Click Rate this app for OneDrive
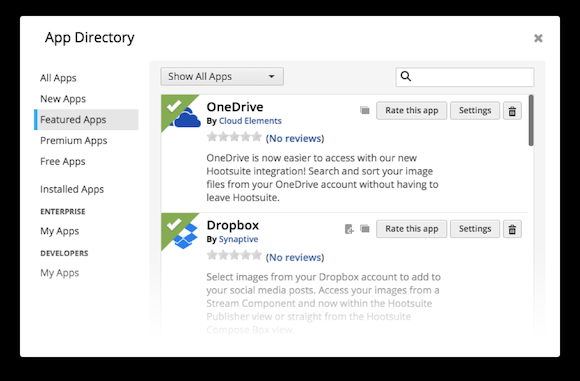Image resolution: width=580 pixels, height=381 pixels. 412,111
